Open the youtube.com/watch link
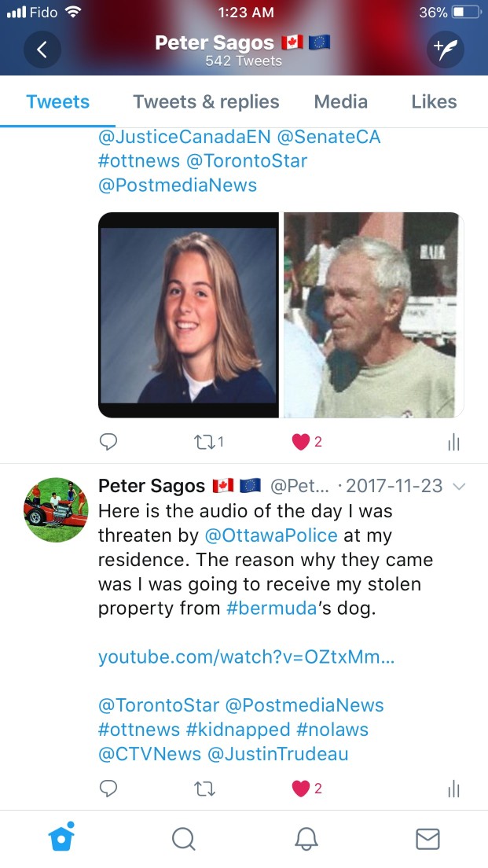This screenshot has height=868, width=488. tap(247, 657)
